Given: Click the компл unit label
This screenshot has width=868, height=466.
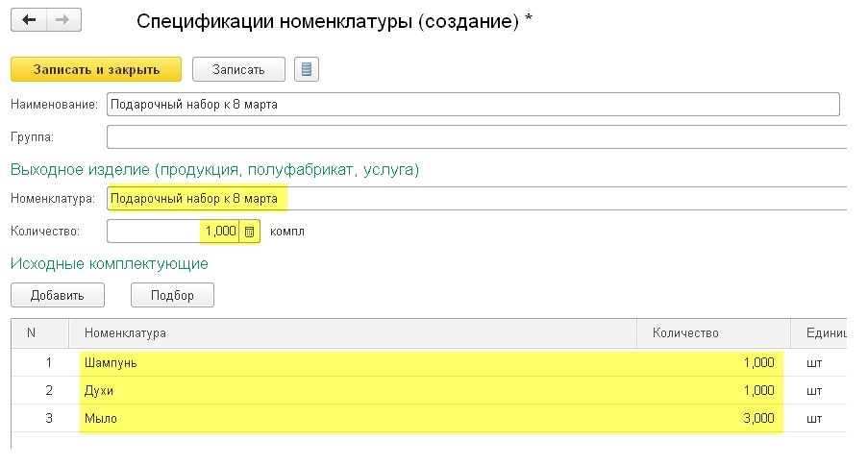Looking at the screenshot, I should [x=287, y=232].
